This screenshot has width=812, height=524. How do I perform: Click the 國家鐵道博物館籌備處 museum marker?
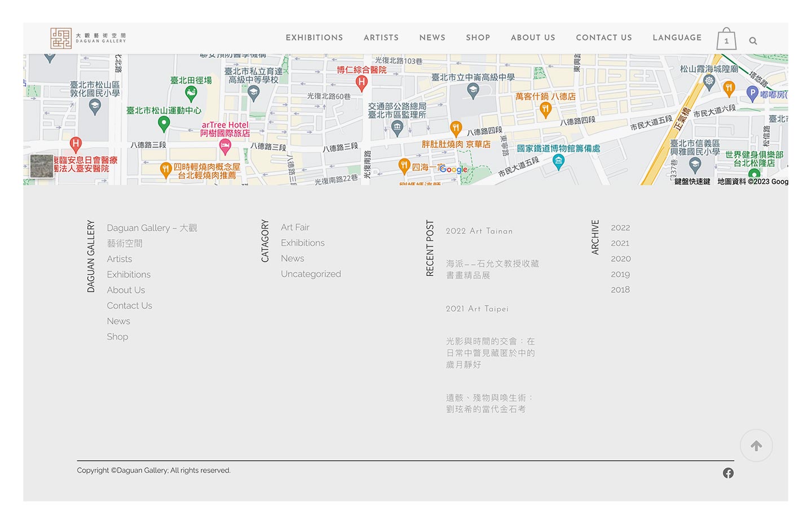pos(558,162)
